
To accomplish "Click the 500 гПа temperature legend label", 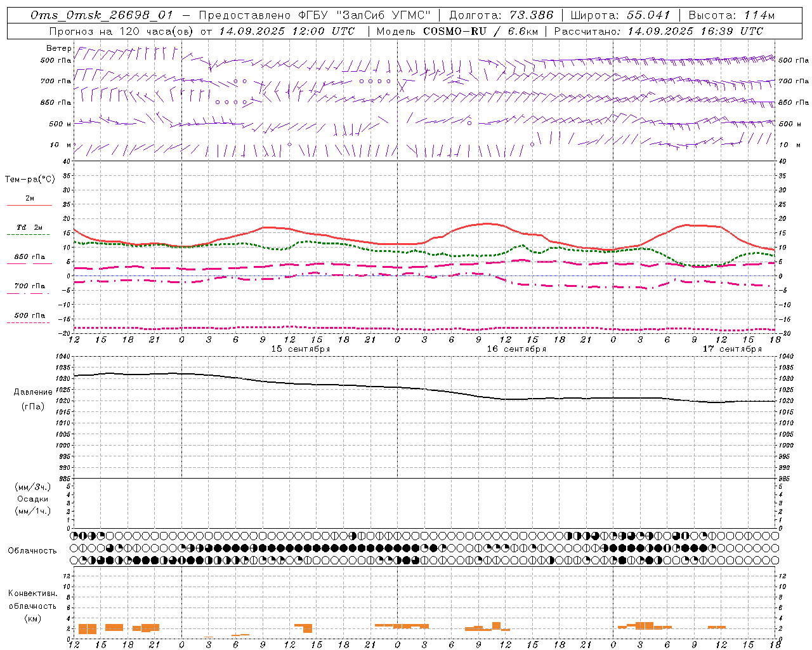I will point(29,315).
